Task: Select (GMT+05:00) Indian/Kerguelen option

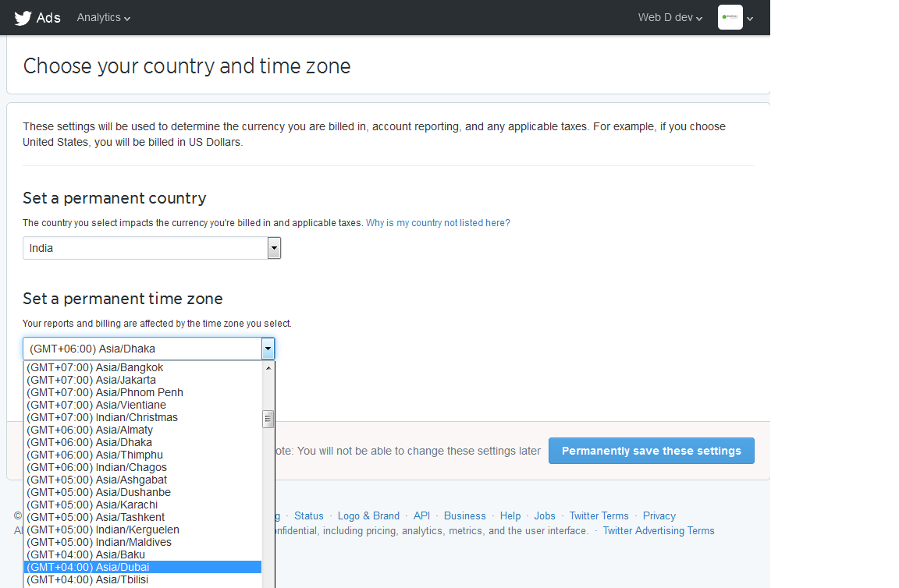Action: (143, 530)
